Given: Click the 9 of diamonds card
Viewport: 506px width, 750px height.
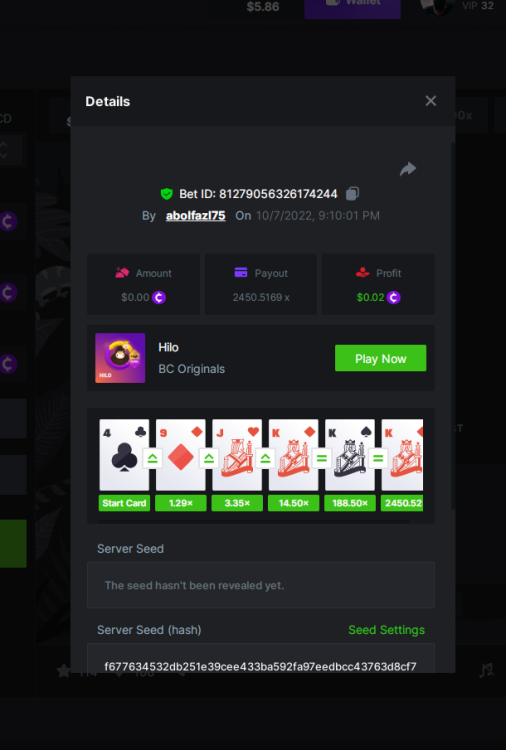Looking at the screenshot, I should (x=181, y=455).
